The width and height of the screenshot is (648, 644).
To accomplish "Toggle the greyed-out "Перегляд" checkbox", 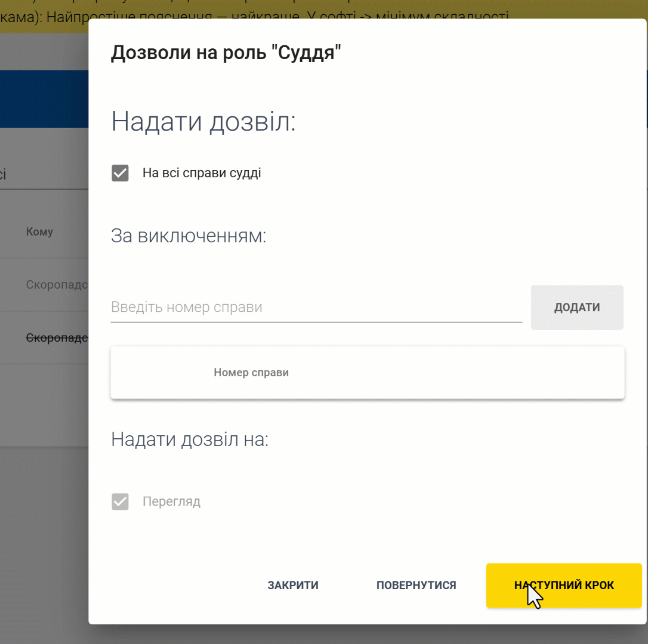I will pyautogui.click(x=120, y=501).
